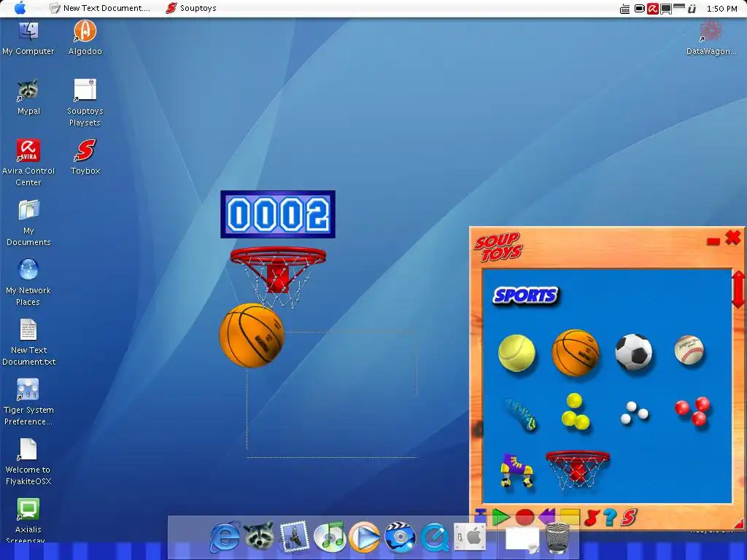Open the Apple menu
The height and width of the screenshot is (560, 747).
click(x=20, y=8)
